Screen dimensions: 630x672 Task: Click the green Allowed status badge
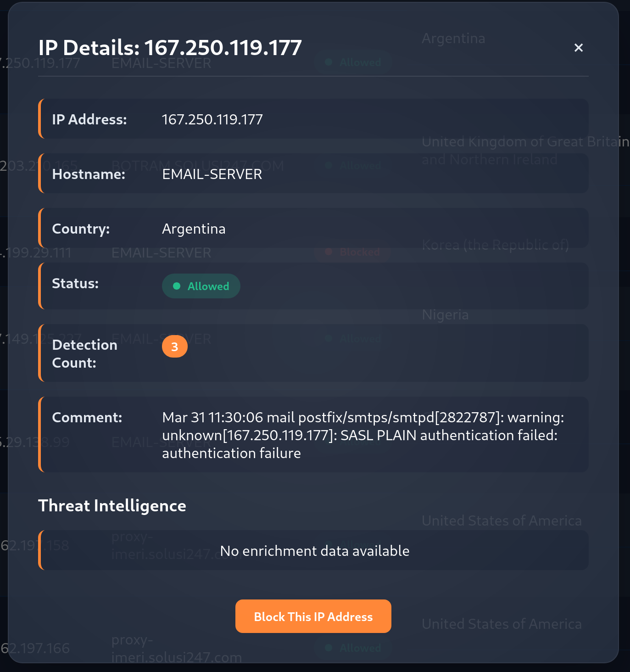(201, 286)
